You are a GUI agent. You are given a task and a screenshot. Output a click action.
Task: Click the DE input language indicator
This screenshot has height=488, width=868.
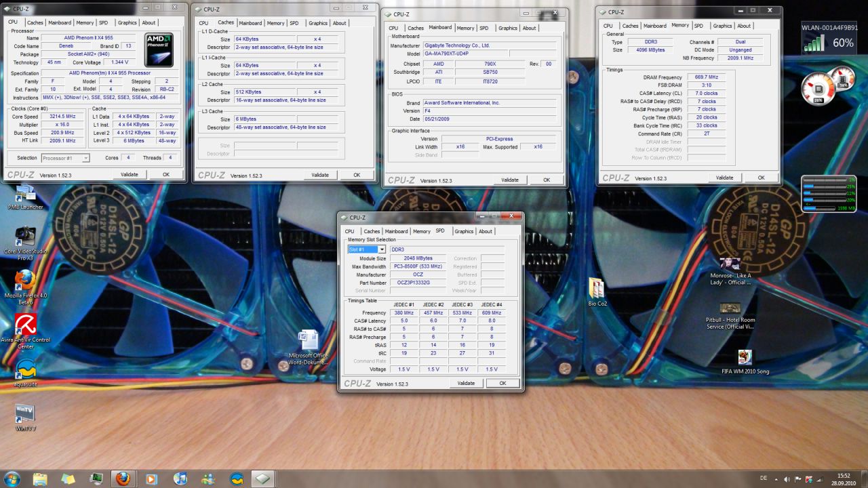(764, 479)
